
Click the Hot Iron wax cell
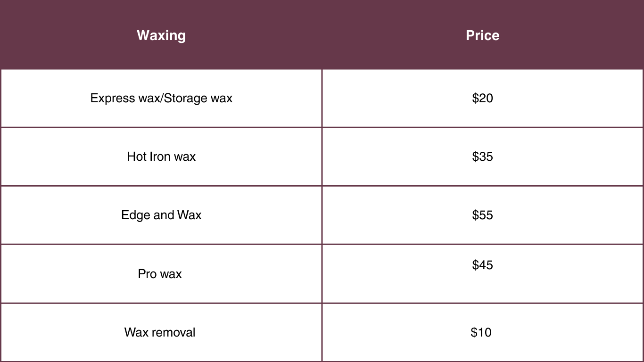point(161,156)
